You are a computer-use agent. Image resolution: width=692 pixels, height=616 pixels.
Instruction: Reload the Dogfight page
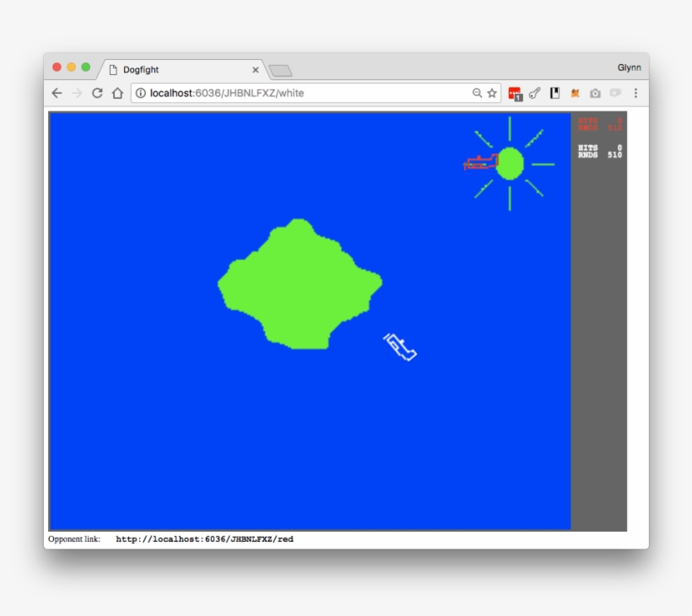(x=97, y=93)
